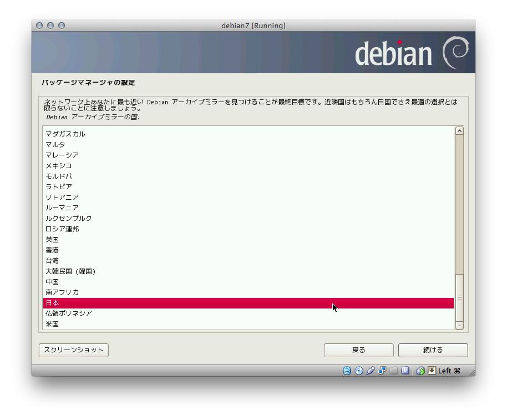Select 南アフリカ from the list
This screenshot has height=420, width=507.
[x=249, y=292]
